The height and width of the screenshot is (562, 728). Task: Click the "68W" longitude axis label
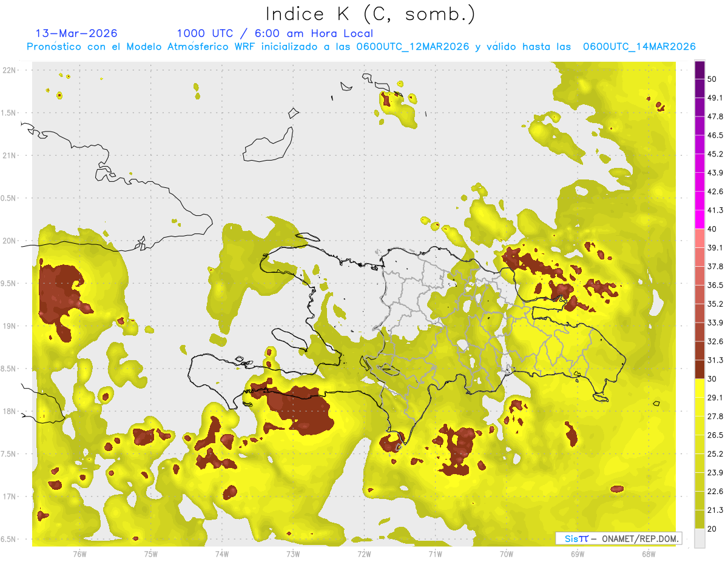click(x=649, y=554)
